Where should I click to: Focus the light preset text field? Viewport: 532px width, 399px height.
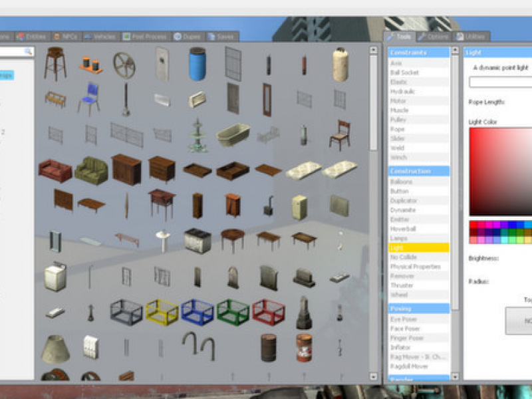501,82
